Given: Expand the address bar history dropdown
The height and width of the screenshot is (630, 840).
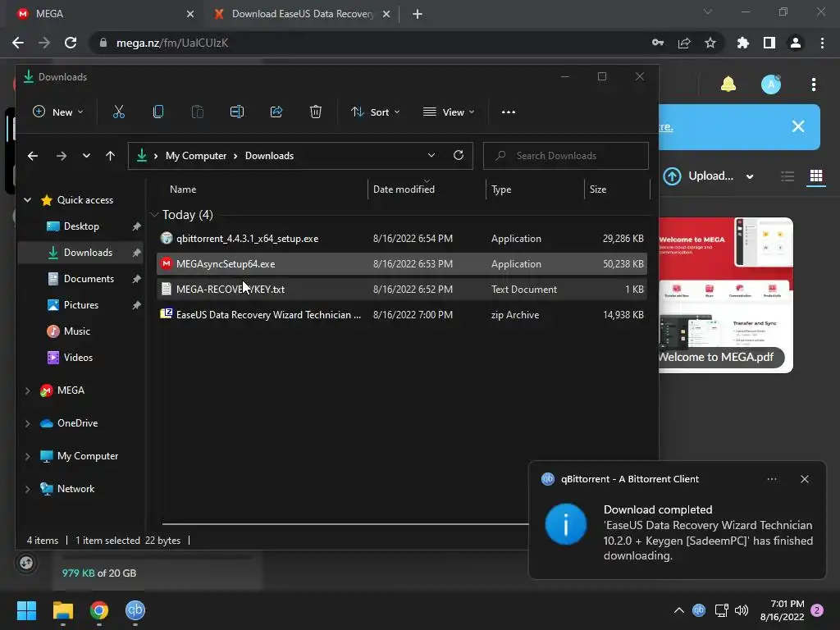Looking at the screenshot, I should [x=431, y=155].
